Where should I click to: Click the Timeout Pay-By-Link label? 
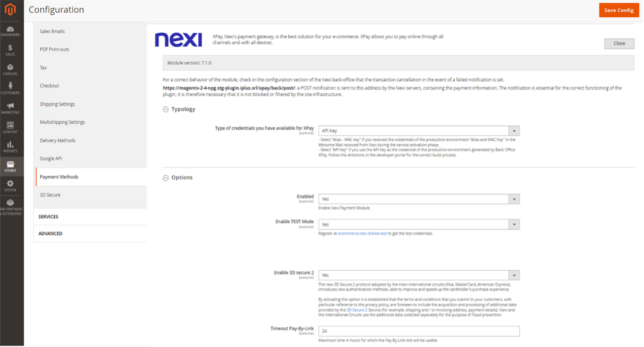click(292, 328)
